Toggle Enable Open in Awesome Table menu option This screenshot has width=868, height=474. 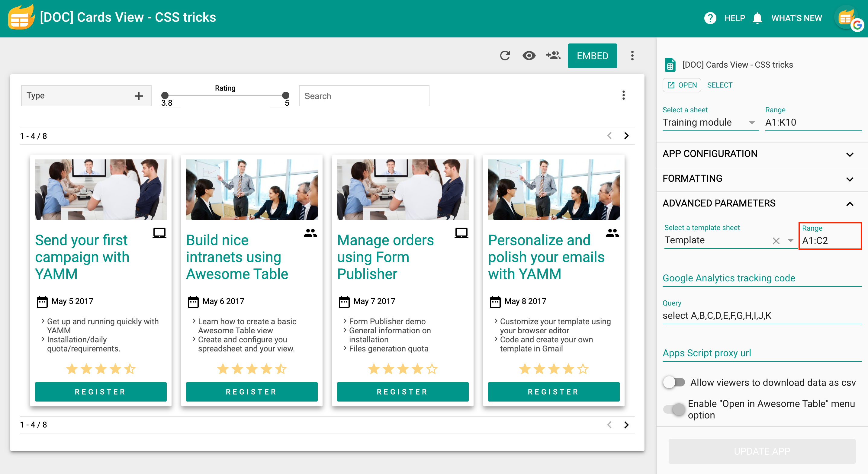tap(674, 409)
